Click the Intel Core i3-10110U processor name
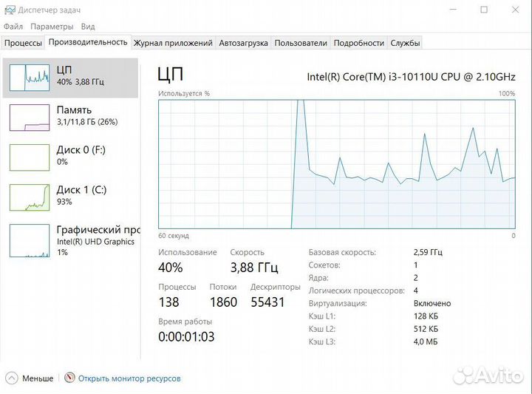This screenshot has width=532, height=394. [x=411, y=77]
